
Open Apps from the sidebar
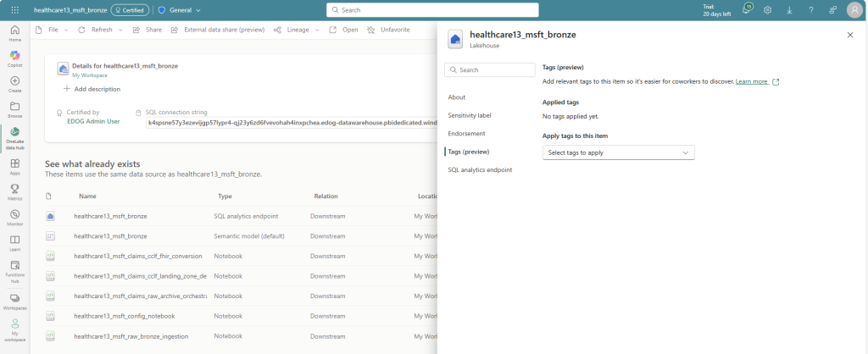pyautogui.click(x=15, y=167)
